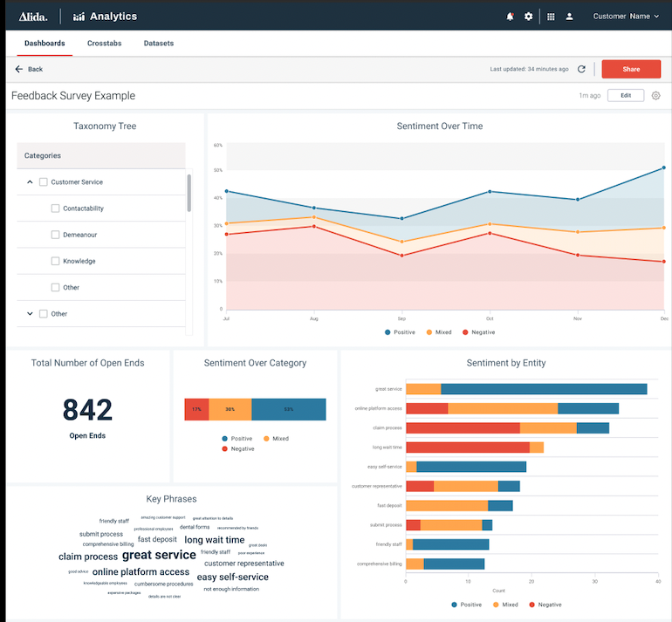Open settings gear in top bar
The image size is (672, 622).
pos(529,17)
